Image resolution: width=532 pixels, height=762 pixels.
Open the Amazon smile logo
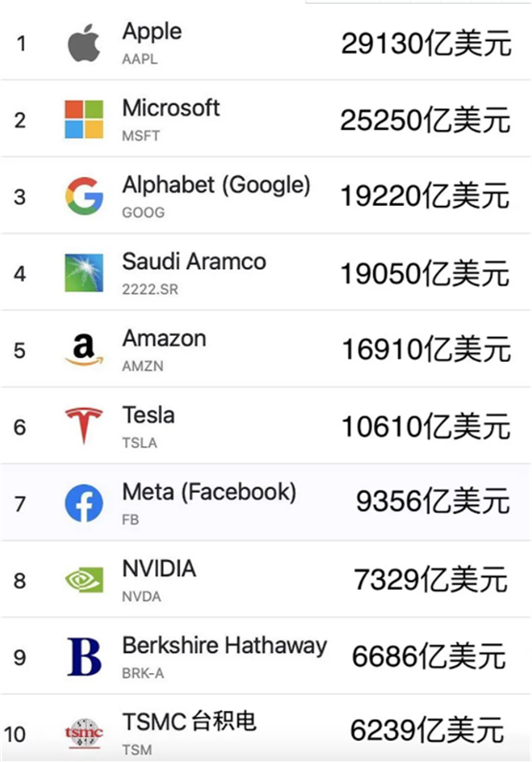click(x=84, y=349)
